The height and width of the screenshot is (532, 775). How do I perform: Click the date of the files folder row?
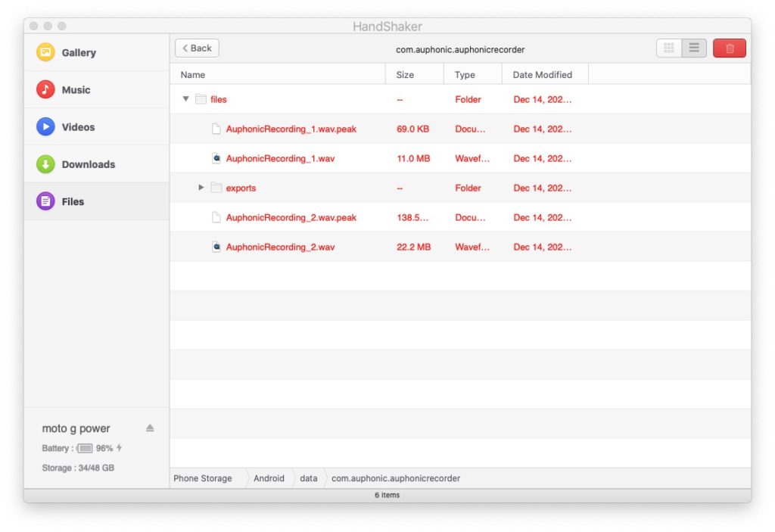coord(542,99)
